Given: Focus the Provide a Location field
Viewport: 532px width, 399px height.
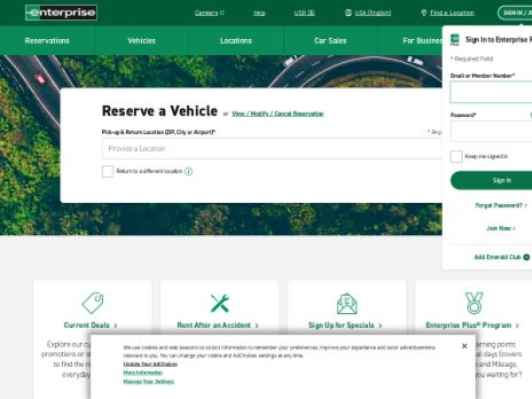Looking at the screenshot, I should tap(272, 149).
